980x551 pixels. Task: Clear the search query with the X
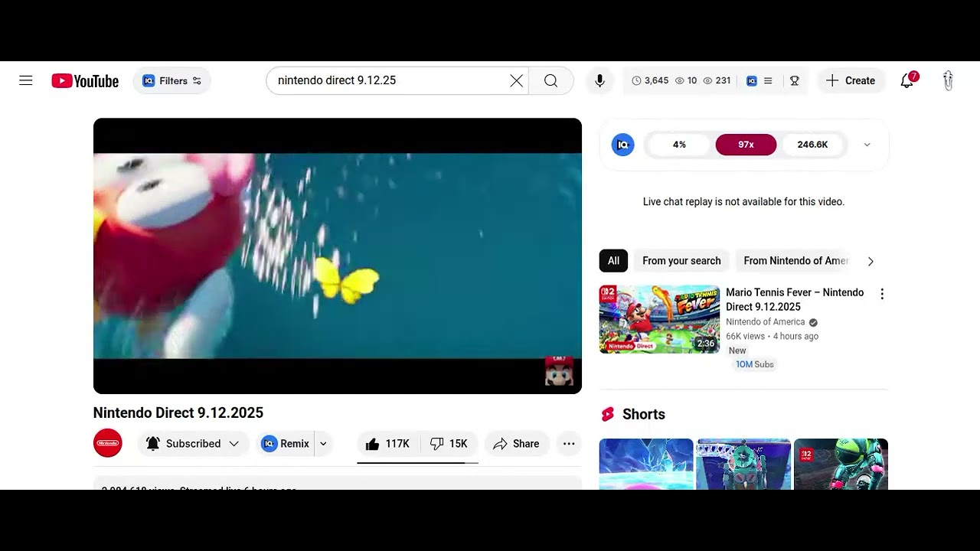click(517, 80)
